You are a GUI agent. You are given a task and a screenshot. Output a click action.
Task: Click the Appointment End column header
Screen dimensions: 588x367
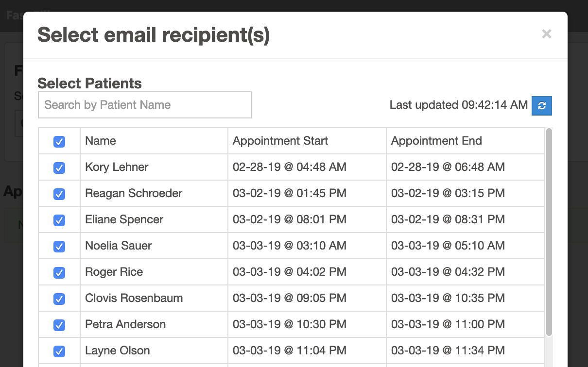point(436,141)
